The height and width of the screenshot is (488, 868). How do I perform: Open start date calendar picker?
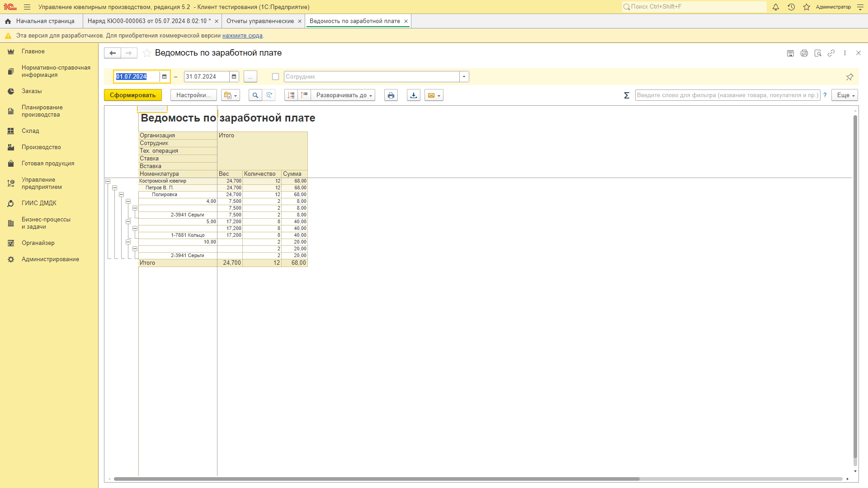[164, 77]
